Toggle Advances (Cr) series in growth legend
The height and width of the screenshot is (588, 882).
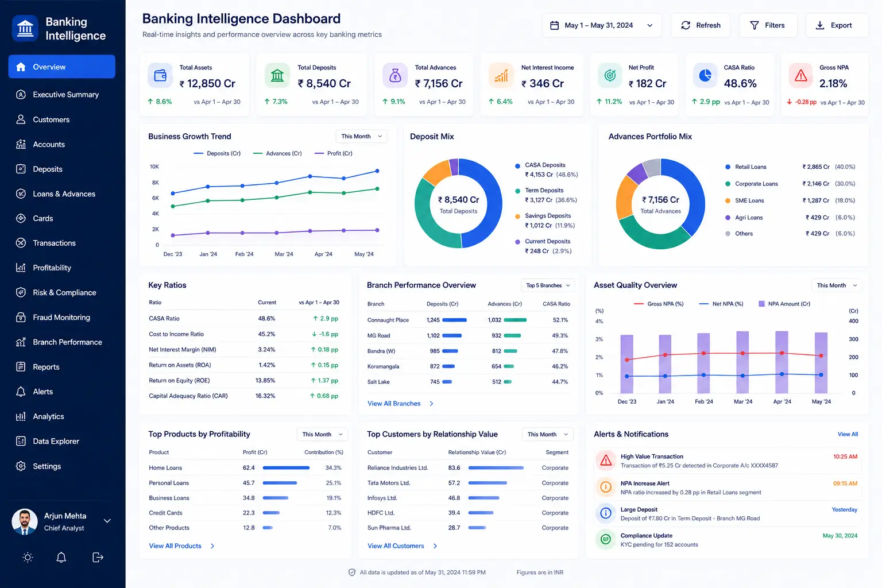point(277,153)
